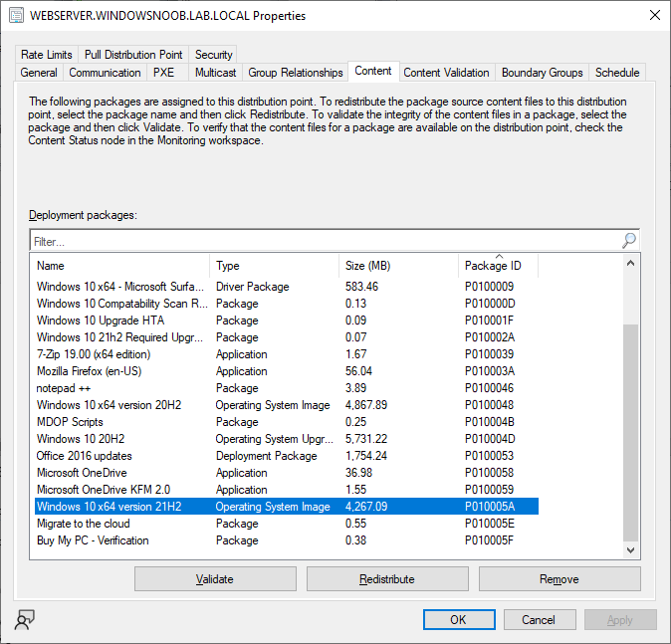This screenshot has height=644, width=671.
Task: Click the scrollbar up arrow in package list
Action: coord(630,263)
